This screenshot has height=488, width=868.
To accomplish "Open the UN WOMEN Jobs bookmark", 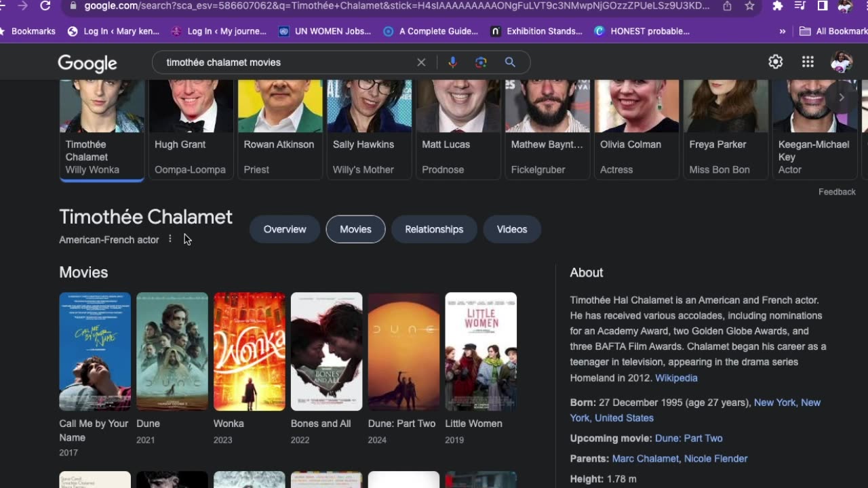I will coord(325,31).
